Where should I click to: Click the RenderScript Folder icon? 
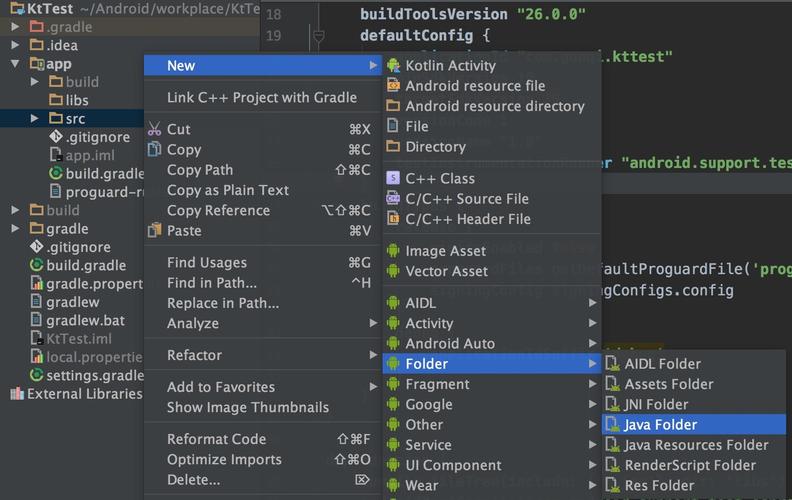(x=613, y=465)
